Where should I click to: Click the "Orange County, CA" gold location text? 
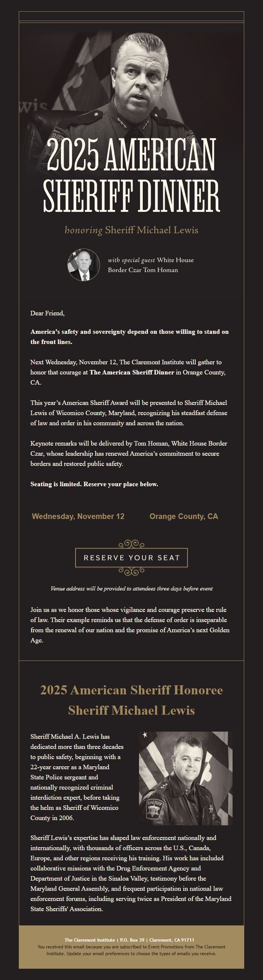pyautogui.click(x=184, y=516)
